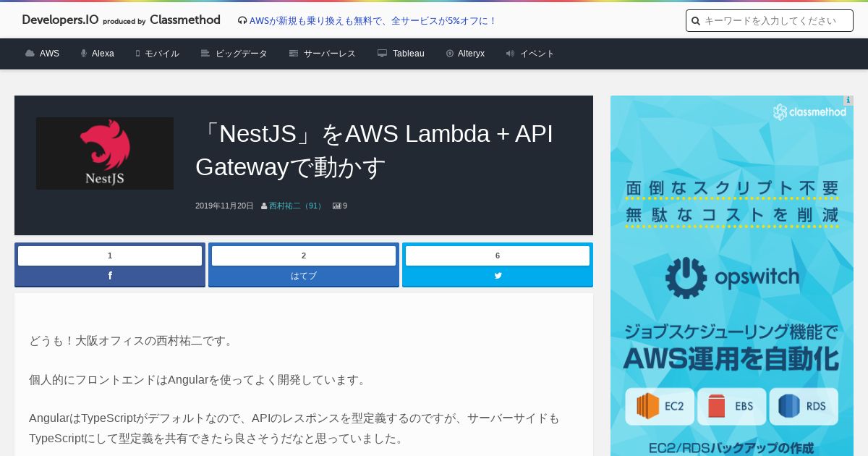Click the はてブ count 2
Viewport: 868px width, 456px height.
pos(304,256)
